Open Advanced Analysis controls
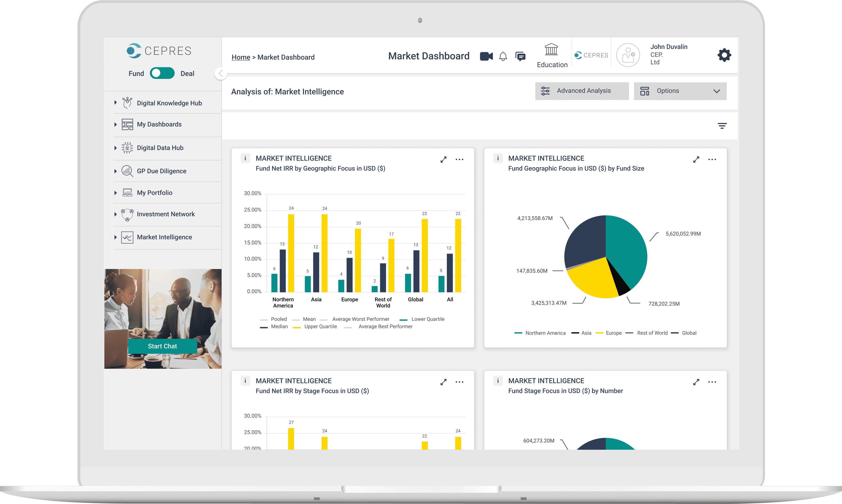Screen dimensions: 842x504 pyautogui.click(x=582, y=91)
